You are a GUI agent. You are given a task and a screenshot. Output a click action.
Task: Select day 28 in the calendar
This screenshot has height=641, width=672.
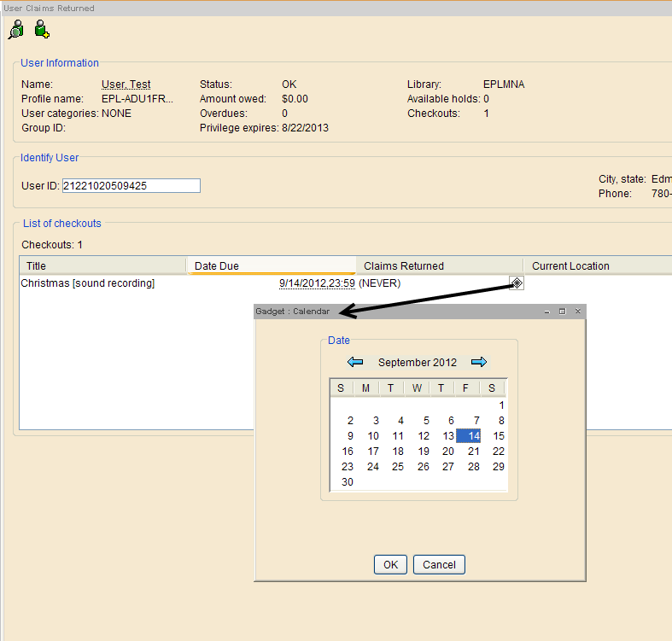point(469,467)
